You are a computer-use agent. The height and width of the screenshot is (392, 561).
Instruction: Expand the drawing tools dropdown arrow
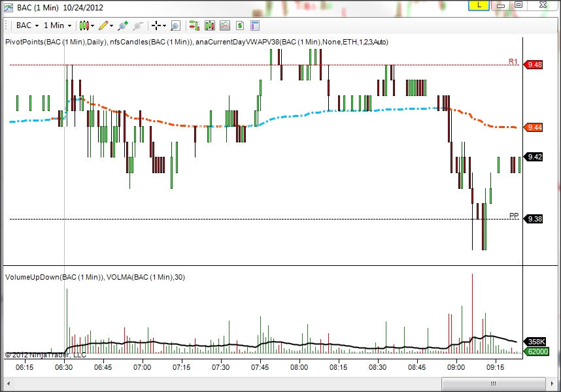[112, 25]
